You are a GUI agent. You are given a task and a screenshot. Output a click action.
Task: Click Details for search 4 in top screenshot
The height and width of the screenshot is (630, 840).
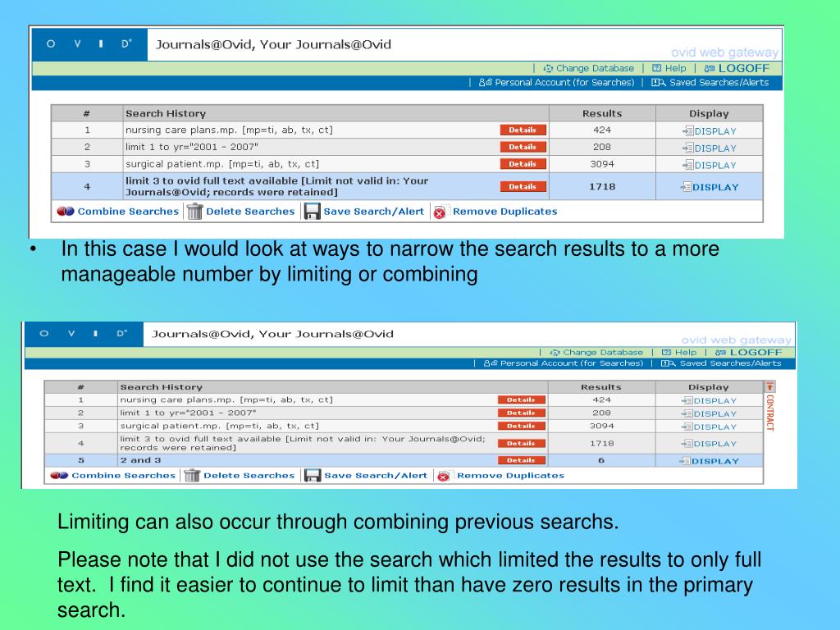point(523,186)
